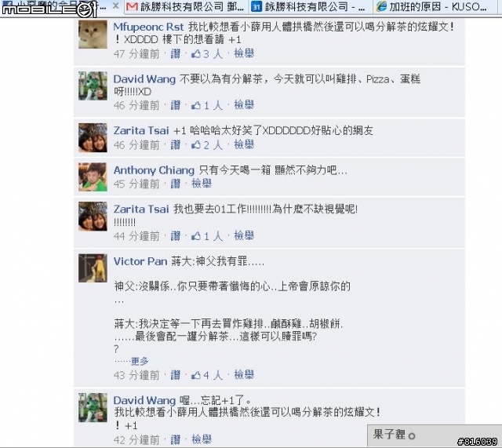Screen dimensions: 502x448
Task: Click online status circle beside 果子貍
Action: (412, 435)
